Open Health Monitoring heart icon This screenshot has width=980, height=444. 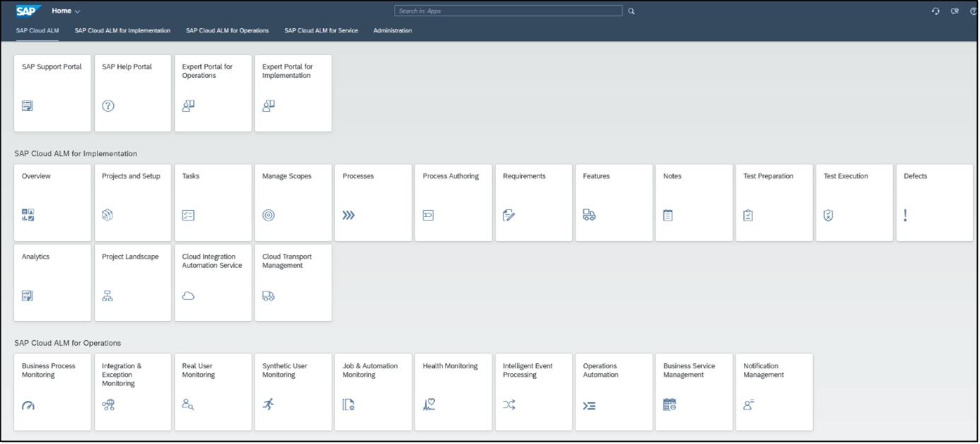coord(428,405)
